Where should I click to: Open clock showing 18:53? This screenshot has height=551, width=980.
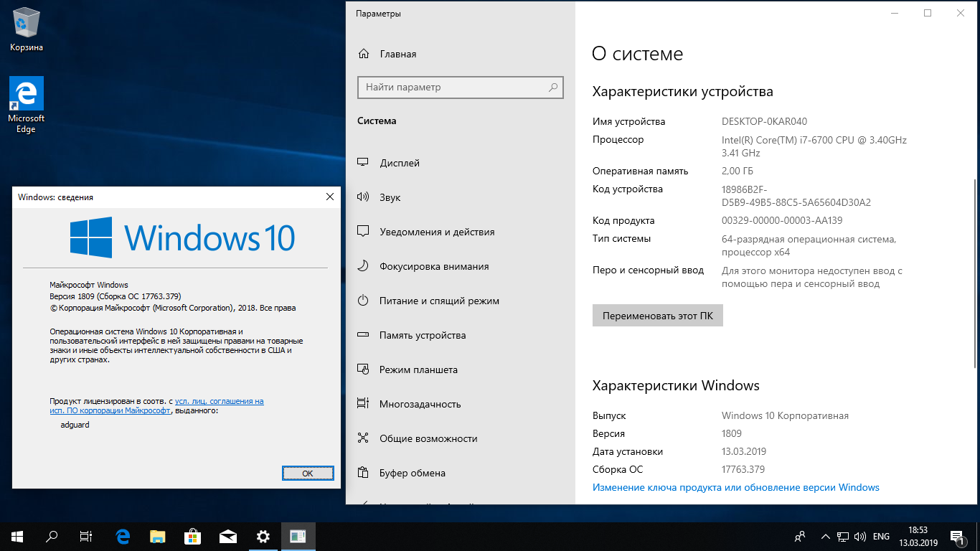(918, 537)
